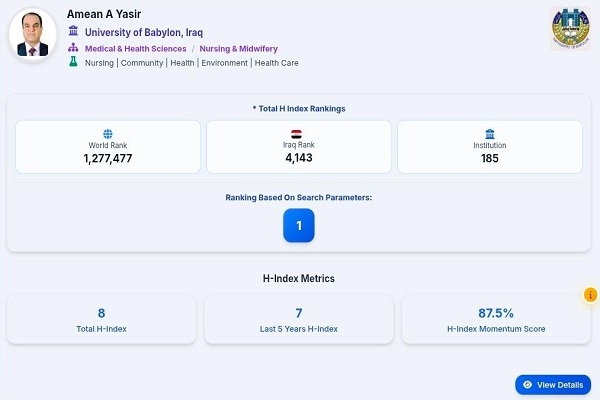Click the blue building icon above Institution rank
This screenshot has height=400, width=600.
click(x=490, y=134)
